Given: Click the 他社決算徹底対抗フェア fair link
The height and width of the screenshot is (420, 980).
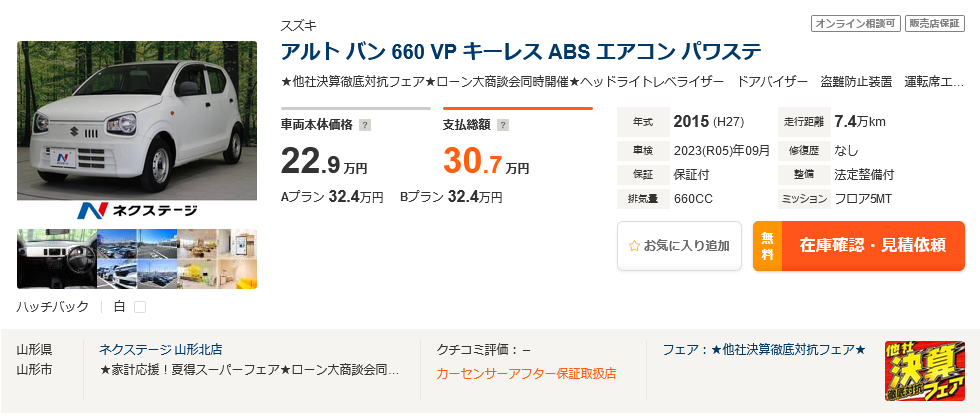Looking at the screenshot, I should (764, 349).
